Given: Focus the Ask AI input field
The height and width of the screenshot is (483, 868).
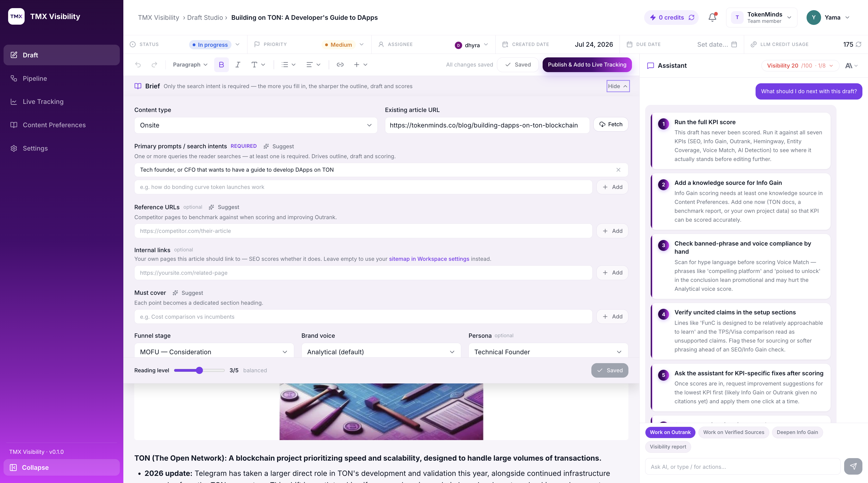Looking at the screenshot, I should click(x=743, y=467).
